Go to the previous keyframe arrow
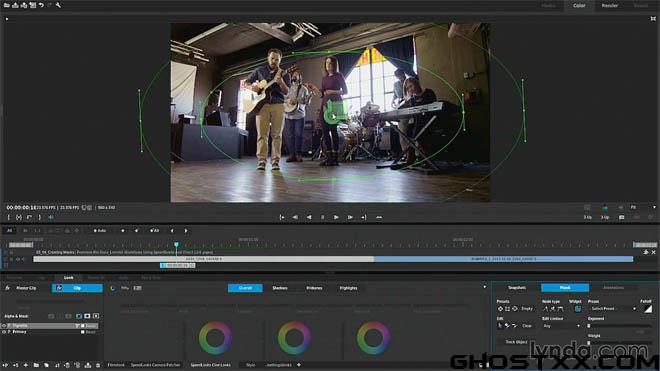The image size is (660, 371). coord(172,231)
